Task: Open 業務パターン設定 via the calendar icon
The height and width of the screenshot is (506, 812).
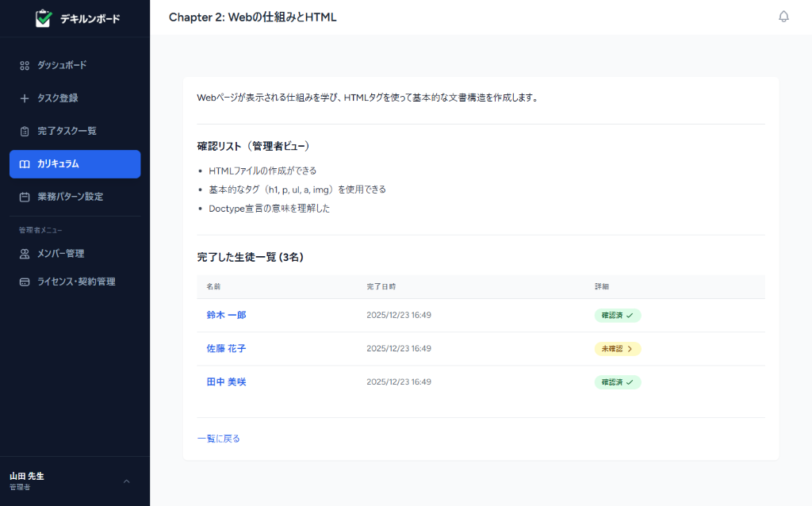Action: click(x=23, y=196)
